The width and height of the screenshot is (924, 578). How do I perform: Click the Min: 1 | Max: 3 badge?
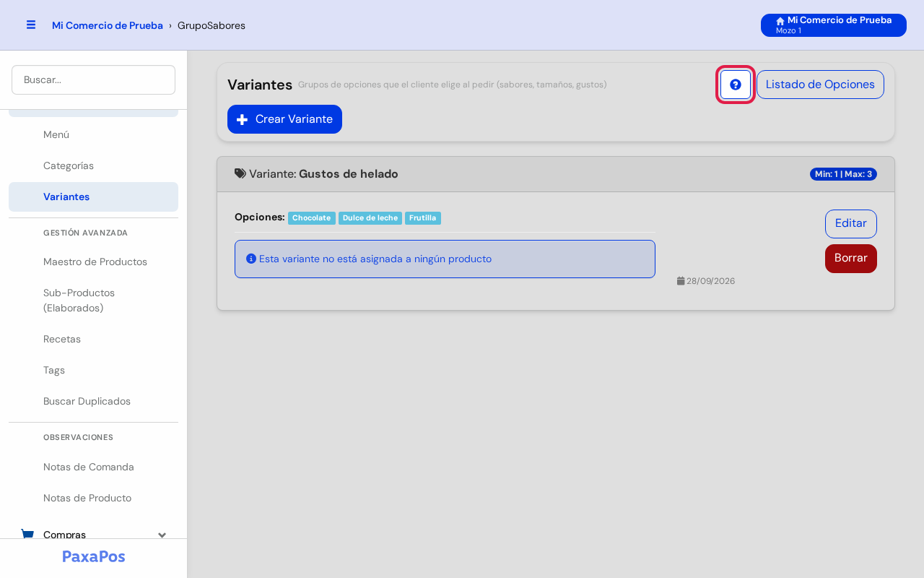(x=843, y=174)
